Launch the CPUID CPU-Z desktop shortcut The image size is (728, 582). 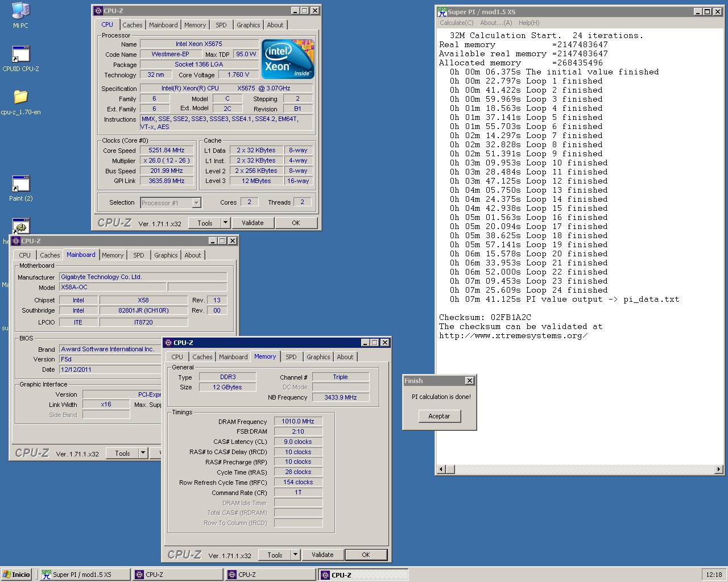[20, 59]
